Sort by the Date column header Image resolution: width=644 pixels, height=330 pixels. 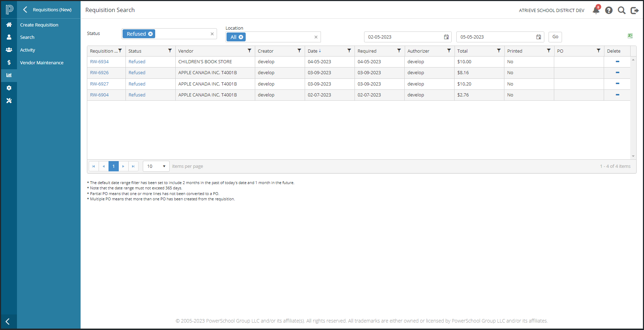point(313,51)
